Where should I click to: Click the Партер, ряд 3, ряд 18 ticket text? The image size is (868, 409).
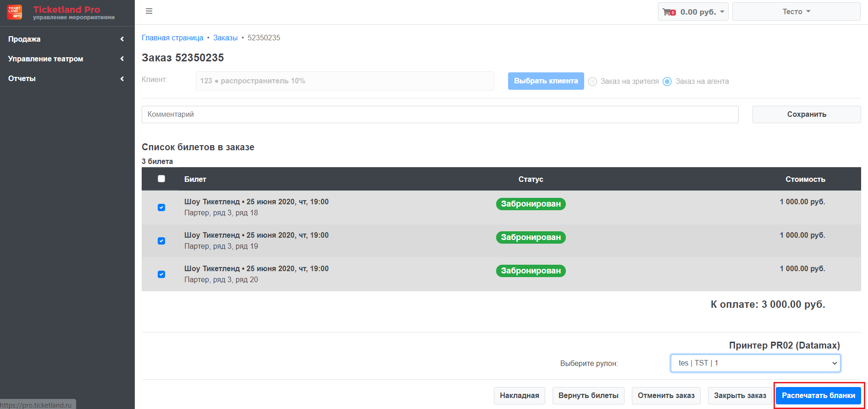[221, 213]
